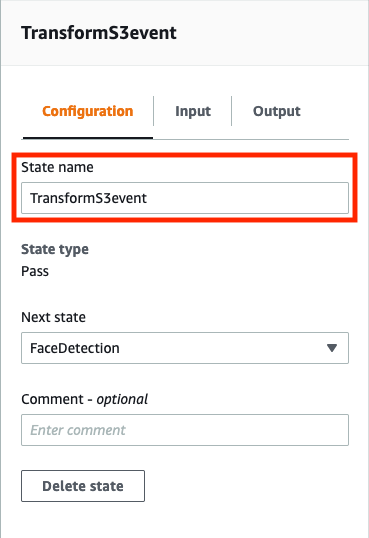Click the State name label
The image size is (369, 538).
pyautogui.click(x=57, y=167)
